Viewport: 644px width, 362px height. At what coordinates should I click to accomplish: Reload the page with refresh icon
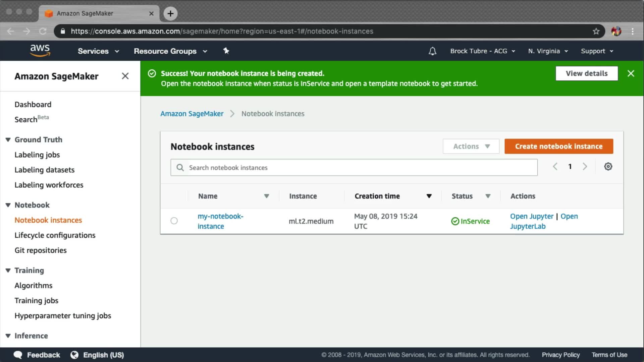(x=43, y=31)
